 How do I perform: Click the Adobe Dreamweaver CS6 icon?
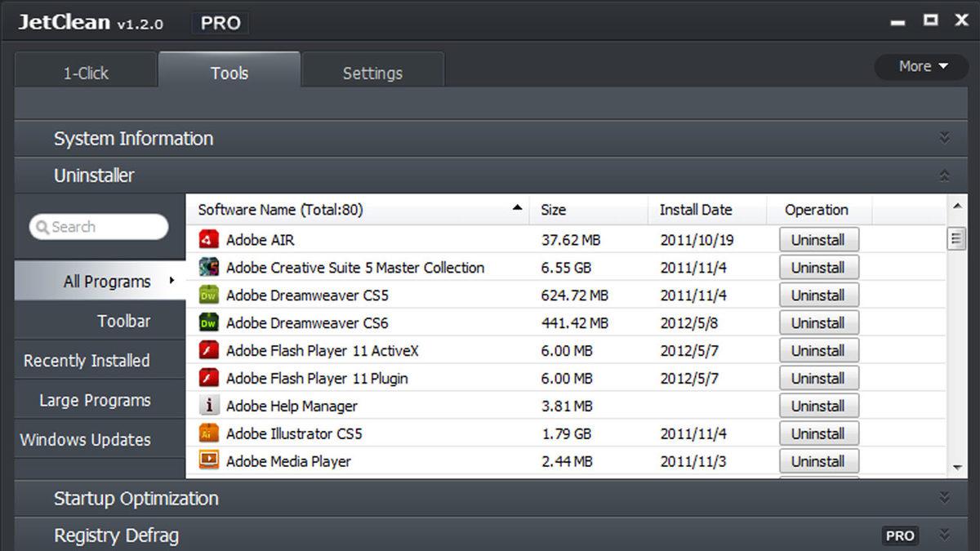coord(209,323)
